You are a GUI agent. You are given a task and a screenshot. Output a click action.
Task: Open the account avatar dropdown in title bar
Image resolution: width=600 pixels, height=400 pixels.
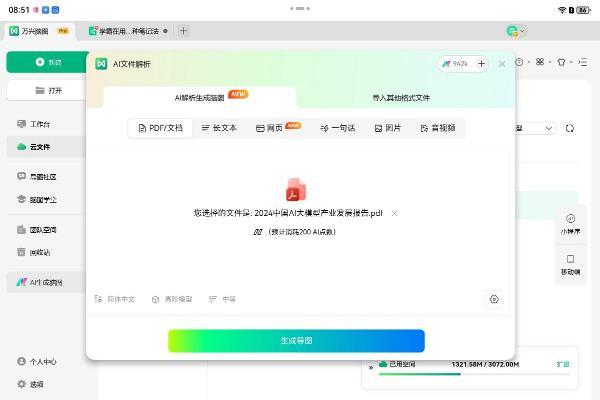click(515, 31)
